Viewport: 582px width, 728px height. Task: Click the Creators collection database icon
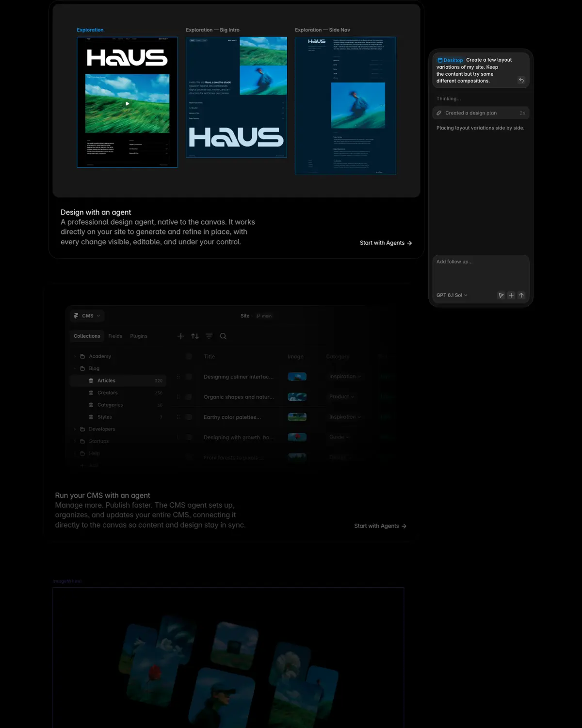91,393
